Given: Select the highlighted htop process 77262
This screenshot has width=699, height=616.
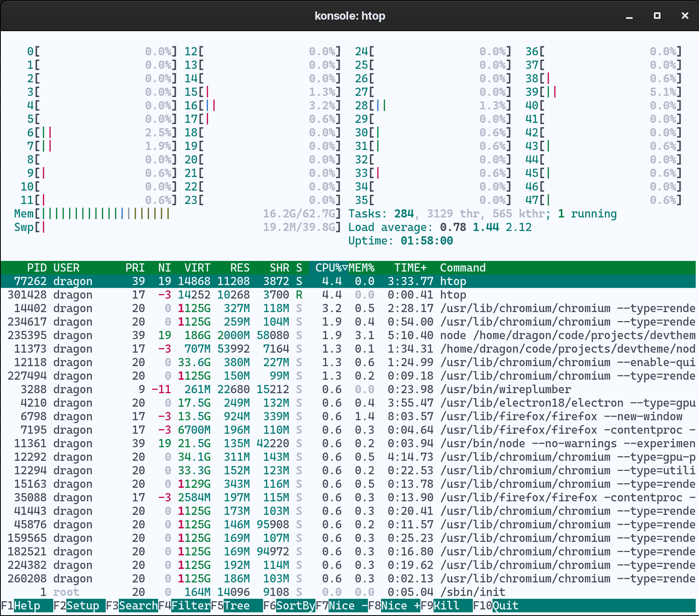Looking at the screenshot, I should (348, 281).
